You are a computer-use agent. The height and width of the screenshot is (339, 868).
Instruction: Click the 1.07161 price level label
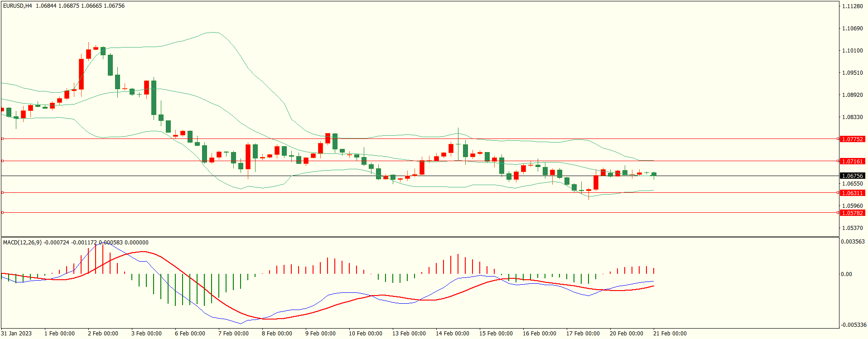(852, 161)
